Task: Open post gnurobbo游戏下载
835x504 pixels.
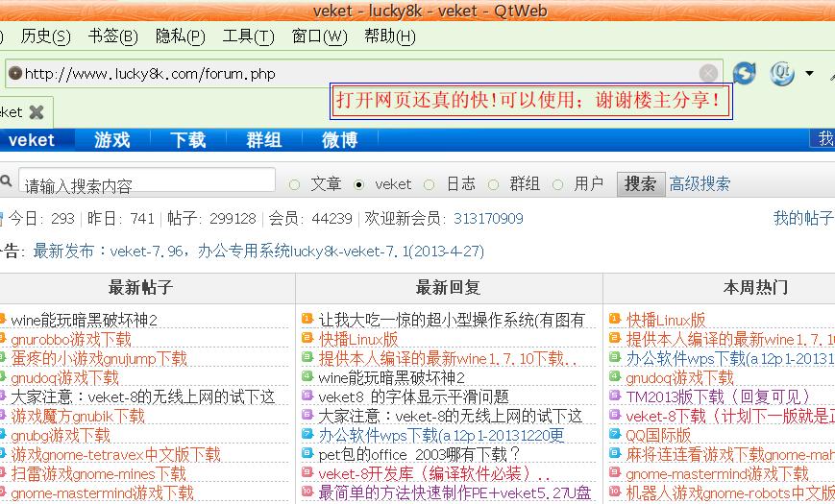Action: (71, 340)
